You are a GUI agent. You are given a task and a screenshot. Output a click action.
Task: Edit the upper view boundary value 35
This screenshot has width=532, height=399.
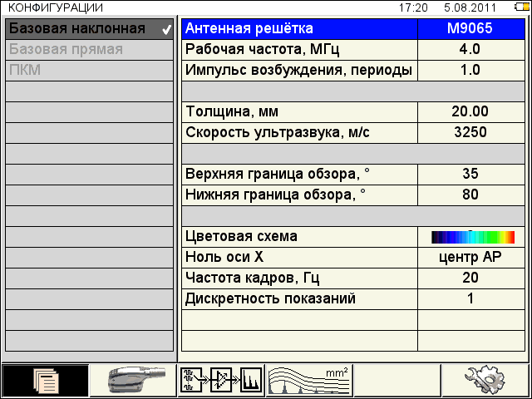[471, 175]
